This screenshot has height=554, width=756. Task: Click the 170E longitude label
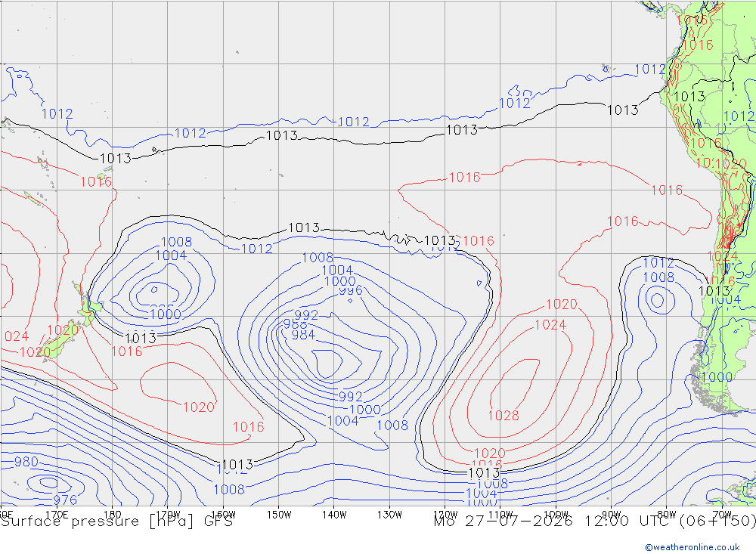57,515
